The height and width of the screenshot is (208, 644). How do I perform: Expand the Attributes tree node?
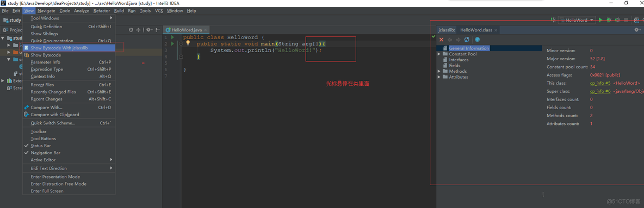tap(439, 77)
